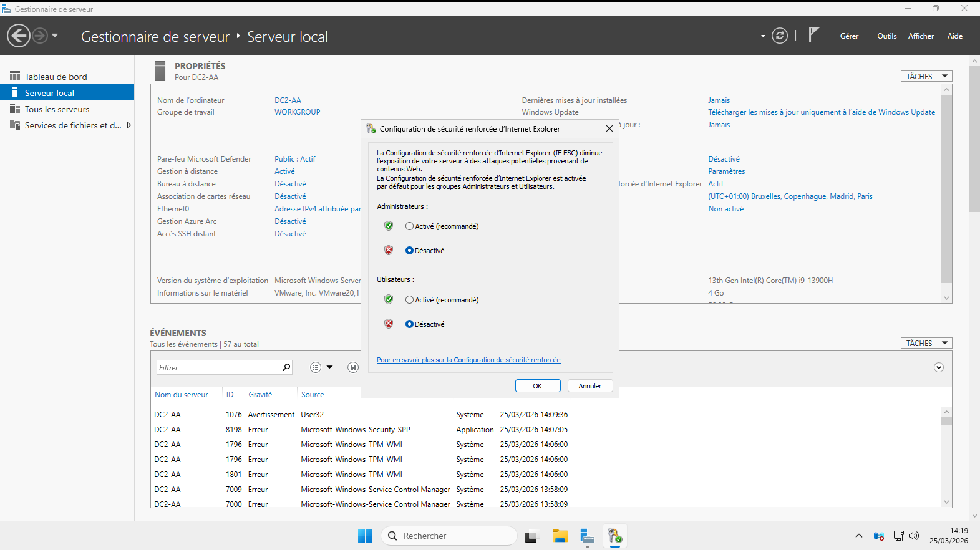This screenshot has width=980, height=550.
Task: Click Désactivé link for Bureau à distance
Action: 290,184
